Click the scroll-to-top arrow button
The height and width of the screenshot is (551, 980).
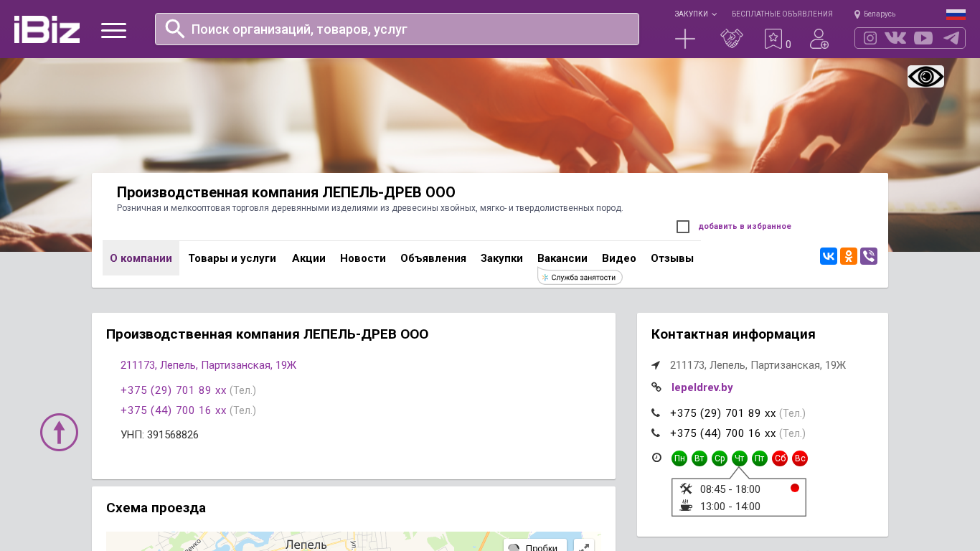(59, 432)
